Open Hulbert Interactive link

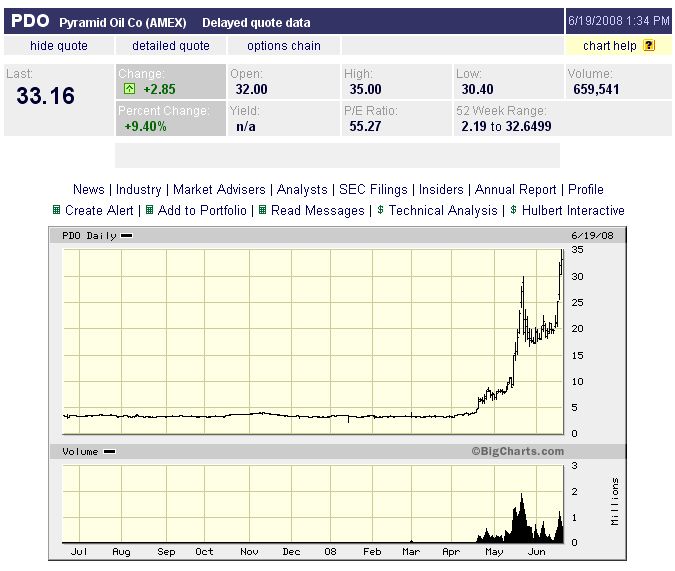tap(573, 211)
